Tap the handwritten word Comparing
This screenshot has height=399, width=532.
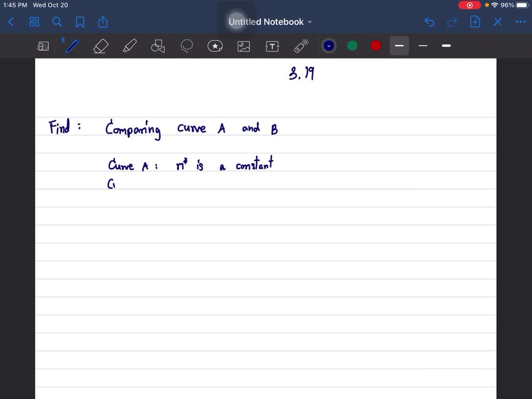point(133,129)
